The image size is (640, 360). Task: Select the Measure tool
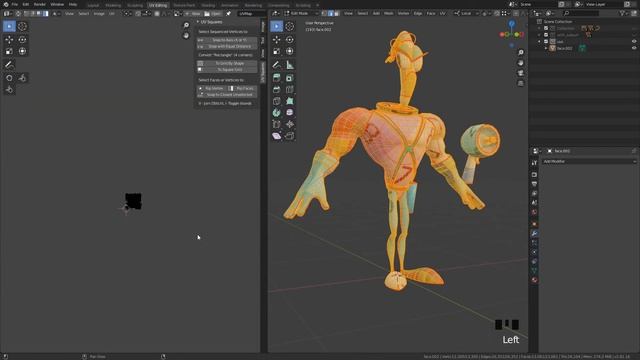point(289,64)
